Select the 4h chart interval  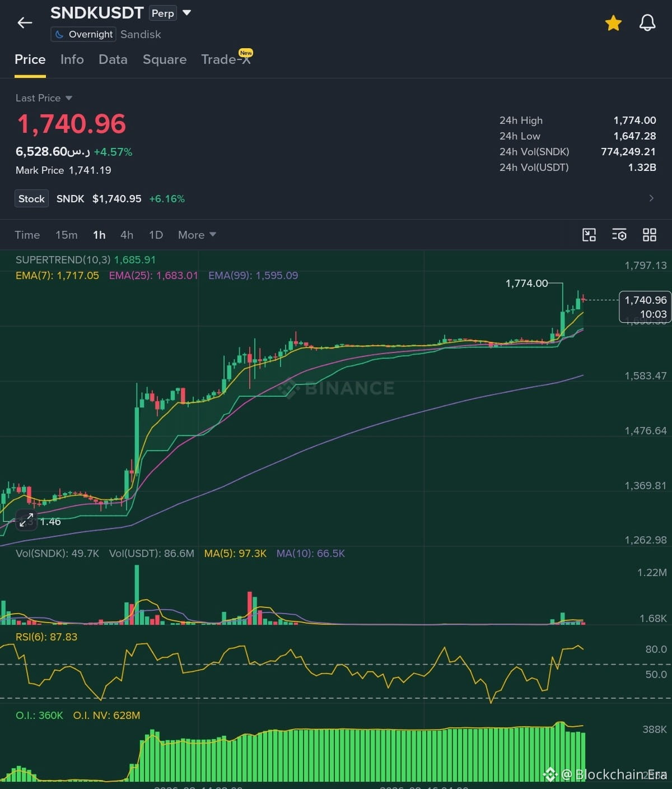(127, 235)
